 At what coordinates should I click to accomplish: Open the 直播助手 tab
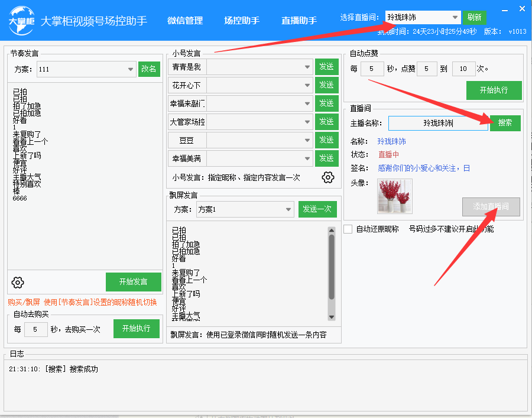pos(299,20)
